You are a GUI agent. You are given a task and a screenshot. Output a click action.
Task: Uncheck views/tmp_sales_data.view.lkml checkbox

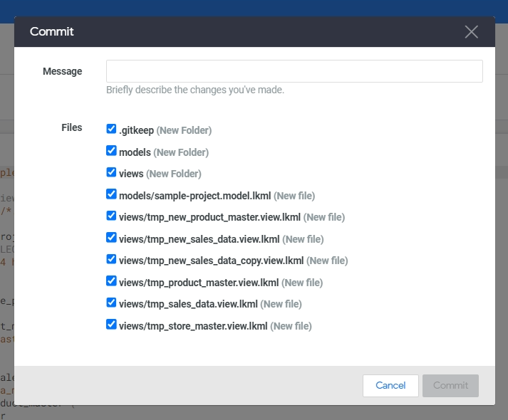(111, 303)
